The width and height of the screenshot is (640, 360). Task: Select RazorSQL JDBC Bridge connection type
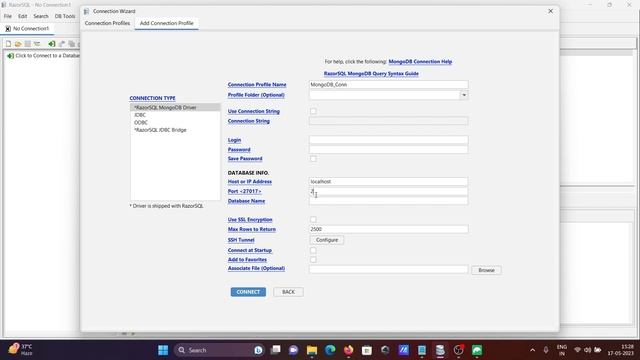click(x=175, y=130)
